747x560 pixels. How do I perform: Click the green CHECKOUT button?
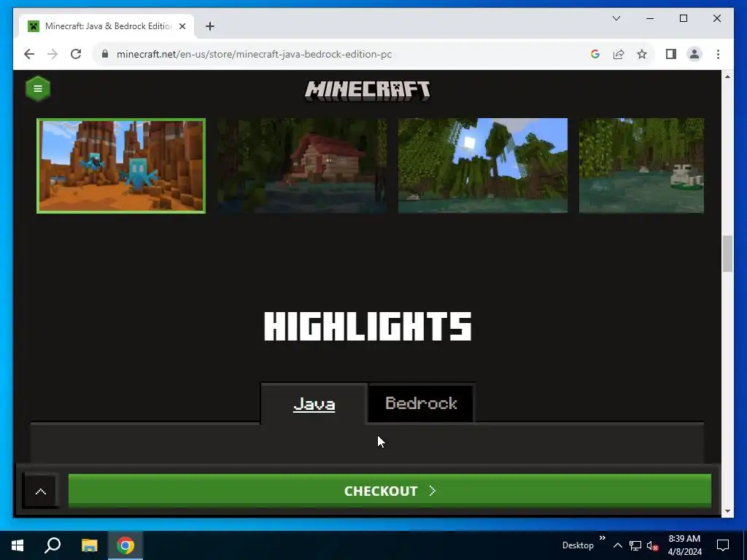point(390,491)
